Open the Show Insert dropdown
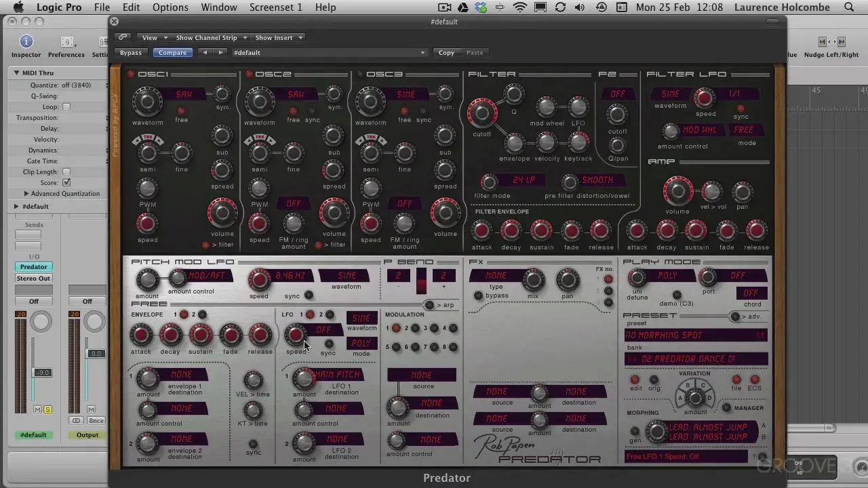This screenshot has height=488, width=868. (278, 38)
